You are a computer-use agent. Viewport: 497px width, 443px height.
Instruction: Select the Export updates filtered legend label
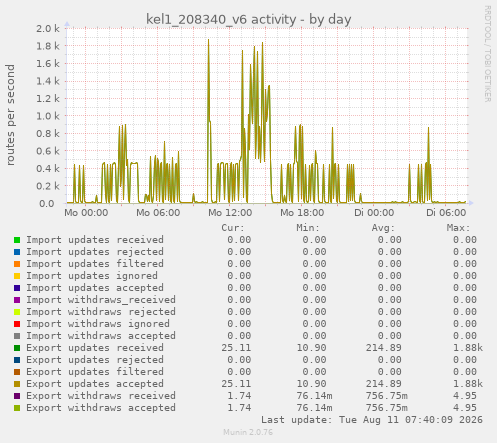(95, 372)
